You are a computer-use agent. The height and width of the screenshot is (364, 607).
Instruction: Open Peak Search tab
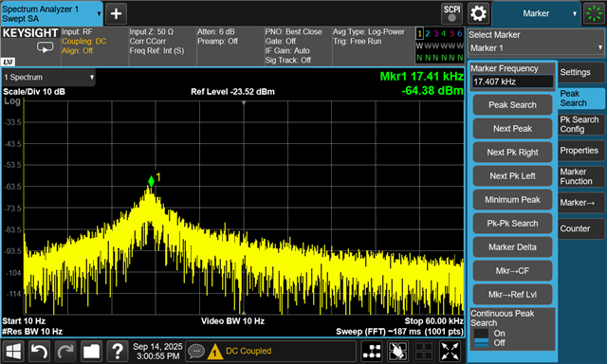[x=581, y=99]
